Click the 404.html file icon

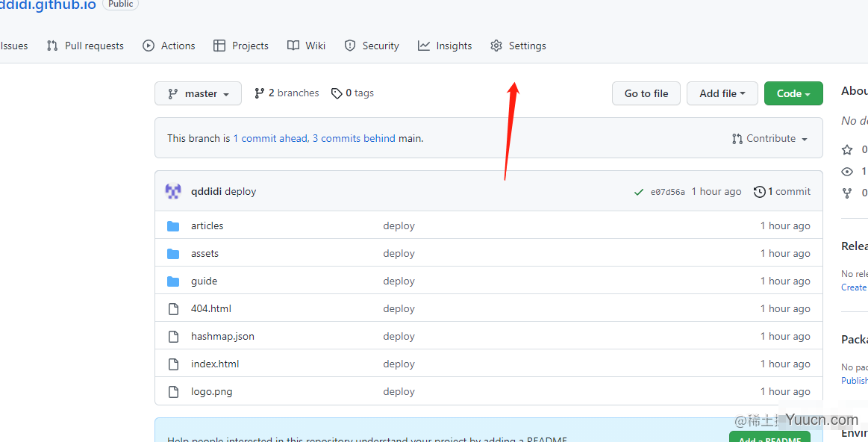pos(173,309)
